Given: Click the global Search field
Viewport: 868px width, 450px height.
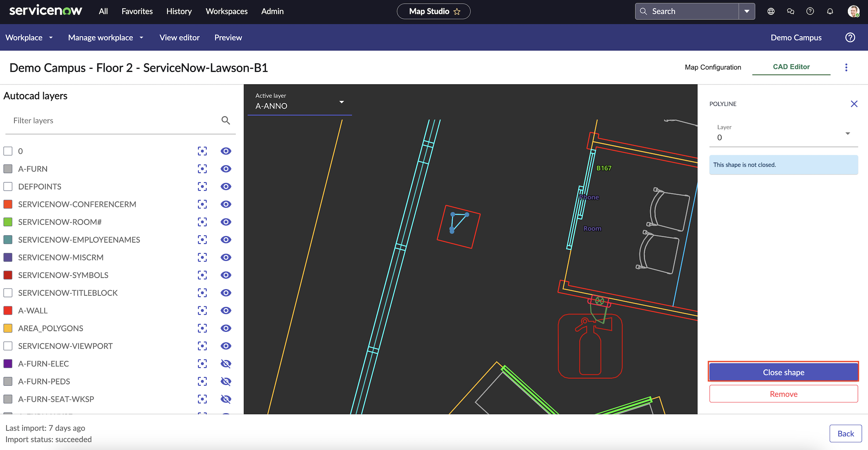Looking at the screenshot, I should [x=687, y=12].
